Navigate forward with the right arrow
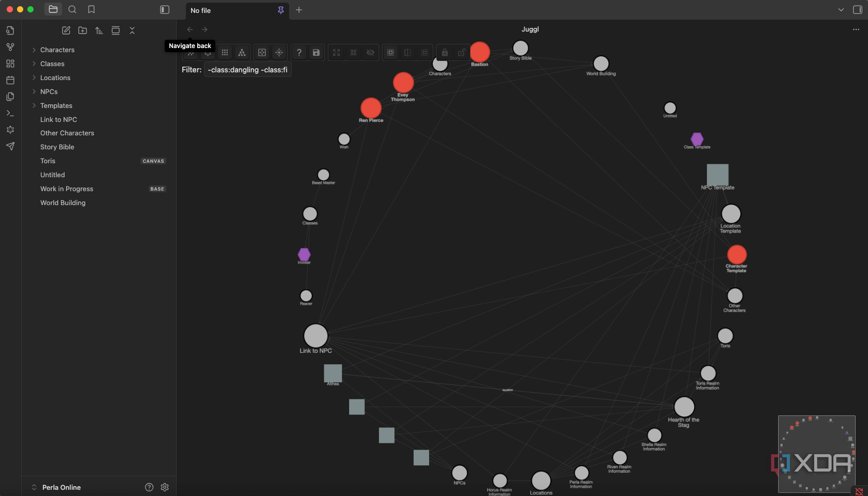The image size is (868, 496). click(204, 29)
